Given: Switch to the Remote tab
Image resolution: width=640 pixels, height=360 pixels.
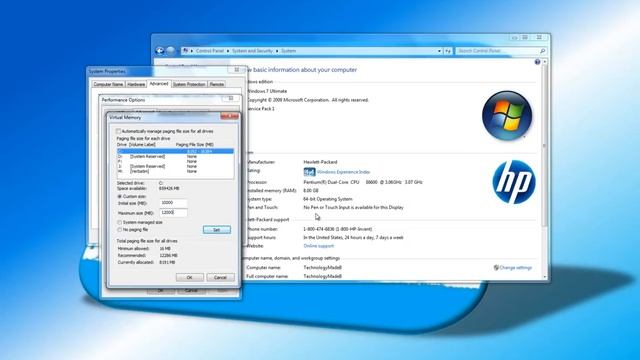Looking at the screenshot, I should 217,84.
